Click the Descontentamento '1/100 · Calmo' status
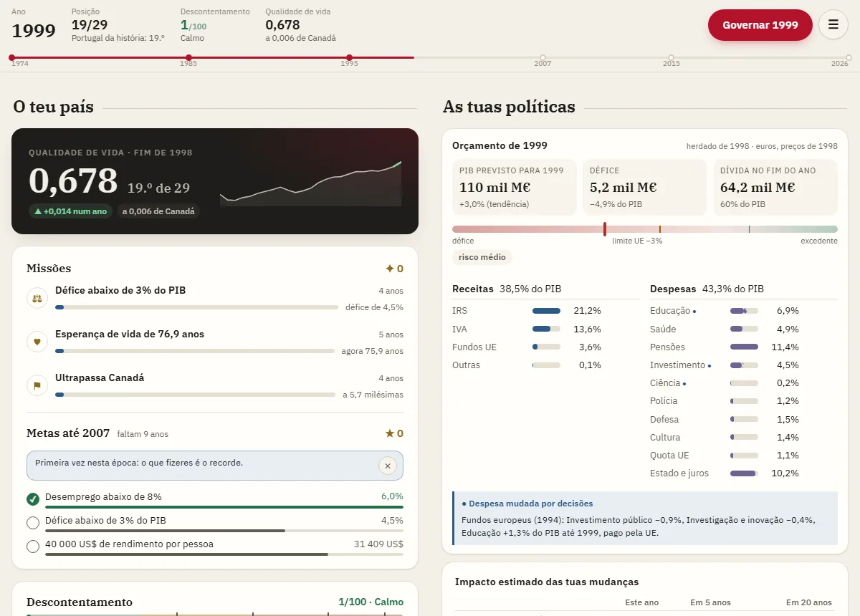The height and width of the screenshot is (616, 860). coord(371,602)
